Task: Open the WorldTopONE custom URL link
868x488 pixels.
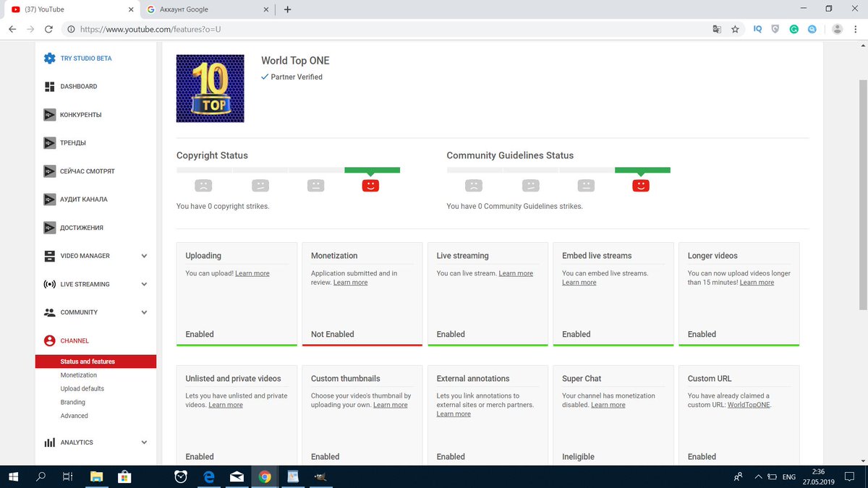Action: pyautogui.click(x=749, y=405)
